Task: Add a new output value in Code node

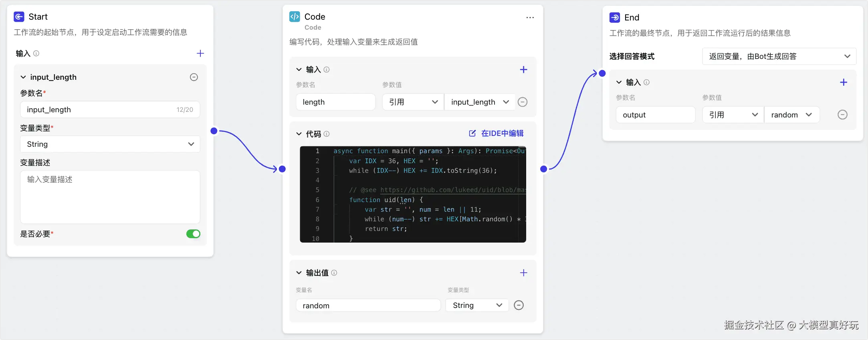Action: tap(523, 273)
